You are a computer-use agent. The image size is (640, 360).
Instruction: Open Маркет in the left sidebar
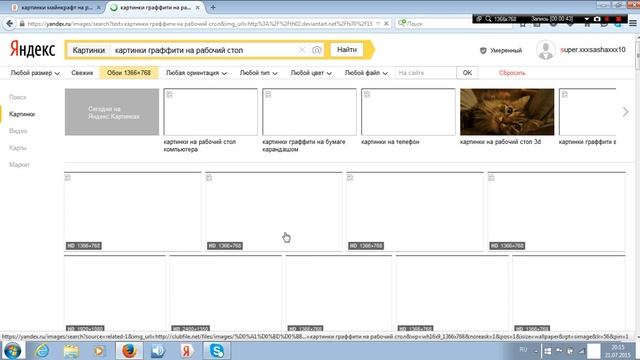coord(19,164)
